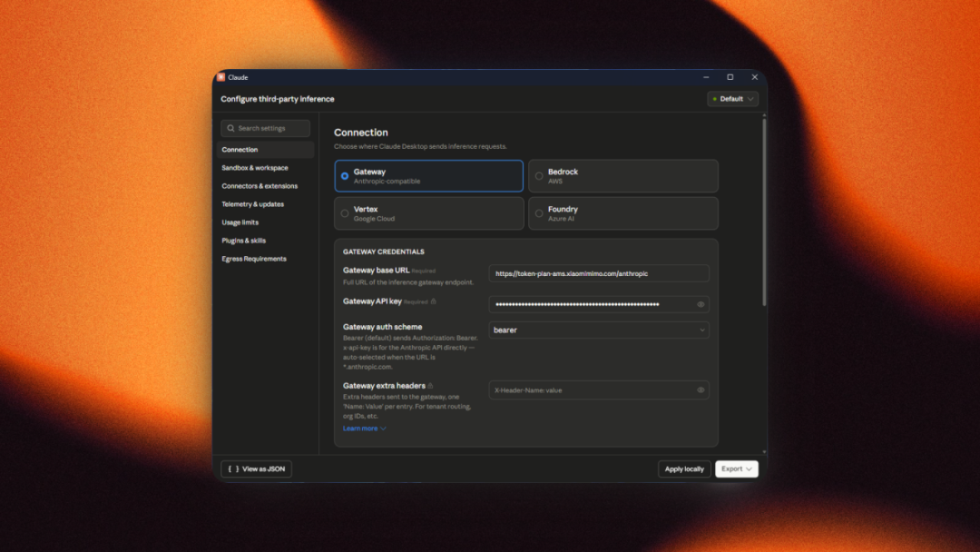Click the 'Connection' page heading

[x=360, y=133]
